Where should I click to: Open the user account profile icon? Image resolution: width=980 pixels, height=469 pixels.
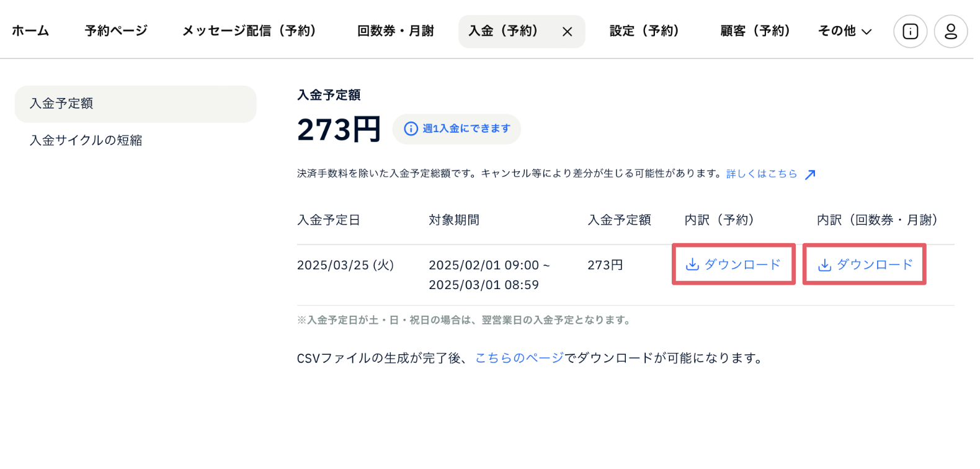pyautogui.click(x=951, y=31)
